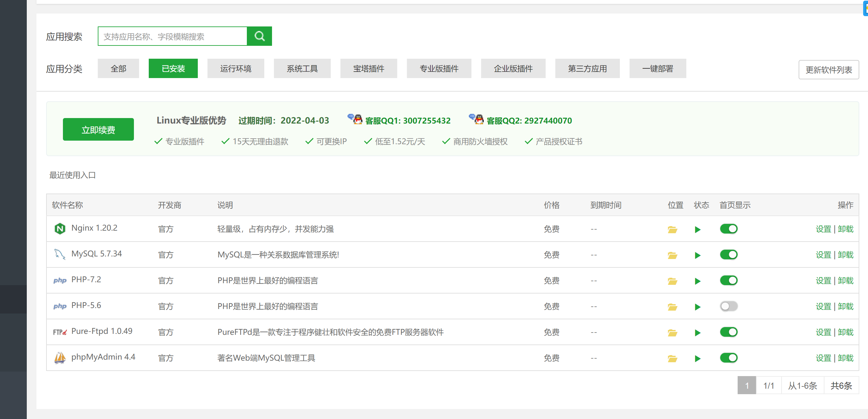Image resolution: width=868 pixels, height=419 pixels.
Task: Switch to the 运行环境 category tab
Action: (x=236, y=68)
